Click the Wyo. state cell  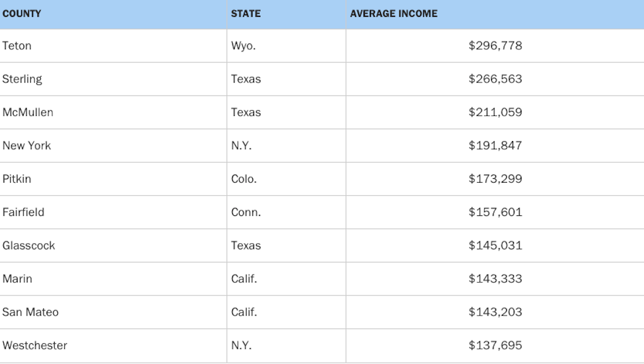pos(243,46)
